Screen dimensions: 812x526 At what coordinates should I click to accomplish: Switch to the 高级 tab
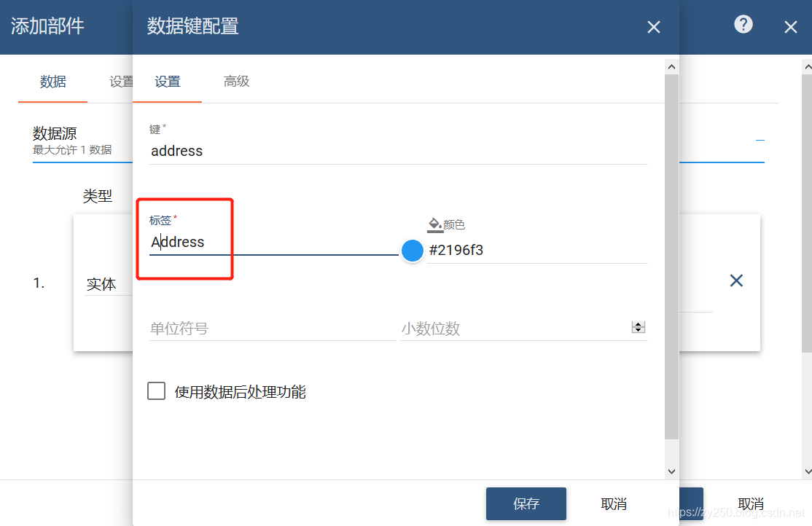pos(236,82)
